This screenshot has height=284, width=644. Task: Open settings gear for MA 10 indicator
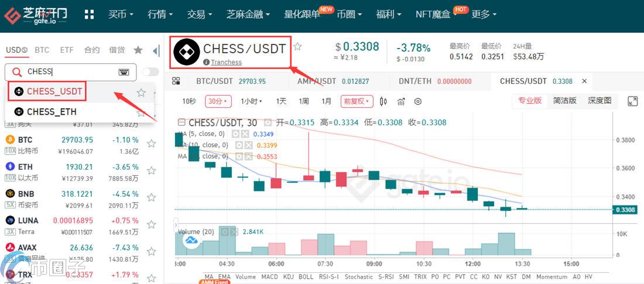(x=239, y=145)
